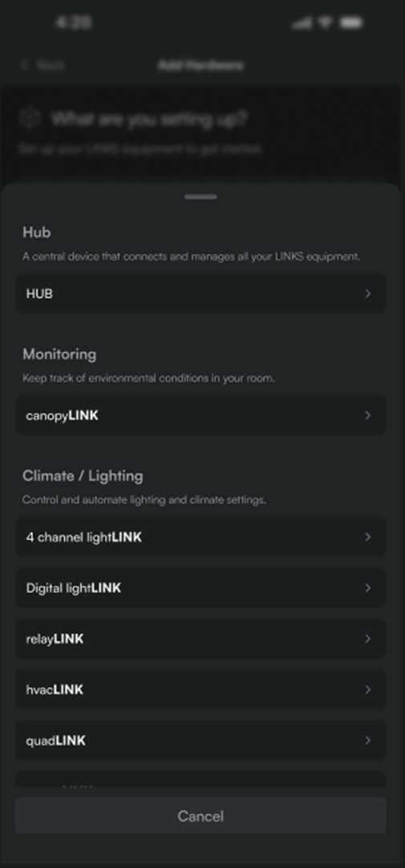Viewport: 405px width, 868px height.
Task: Tap the blurred back arrow icon
Action: coord(24,66)
